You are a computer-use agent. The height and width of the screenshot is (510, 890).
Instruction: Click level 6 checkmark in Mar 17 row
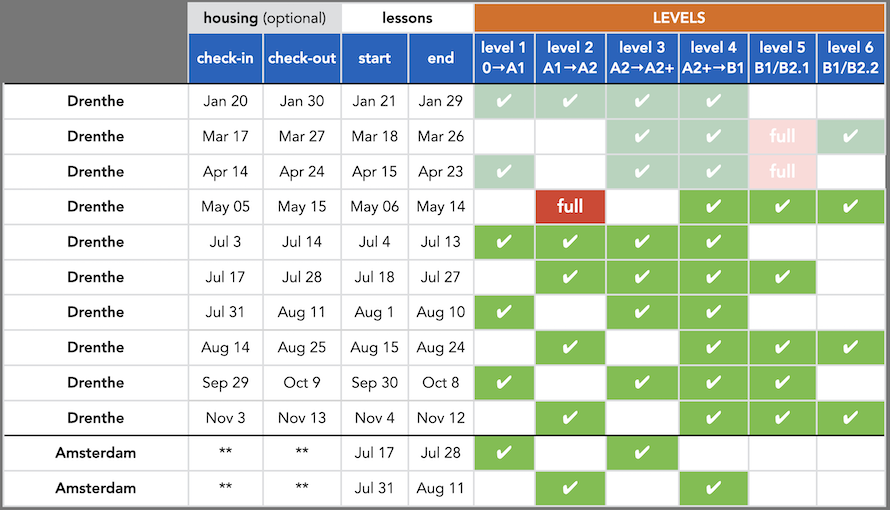pyautogui.click(x=850, y=136)
